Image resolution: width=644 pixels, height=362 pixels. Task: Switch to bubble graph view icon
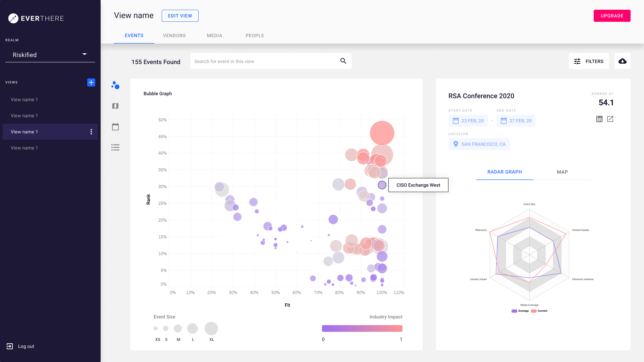tap(115, 85)
